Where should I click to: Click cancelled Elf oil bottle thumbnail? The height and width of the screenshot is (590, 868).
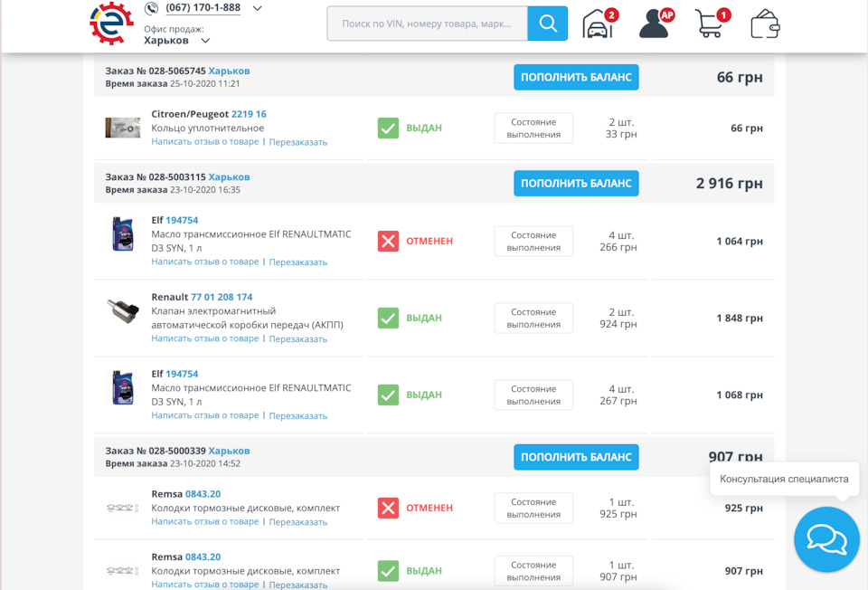[123, 233]
